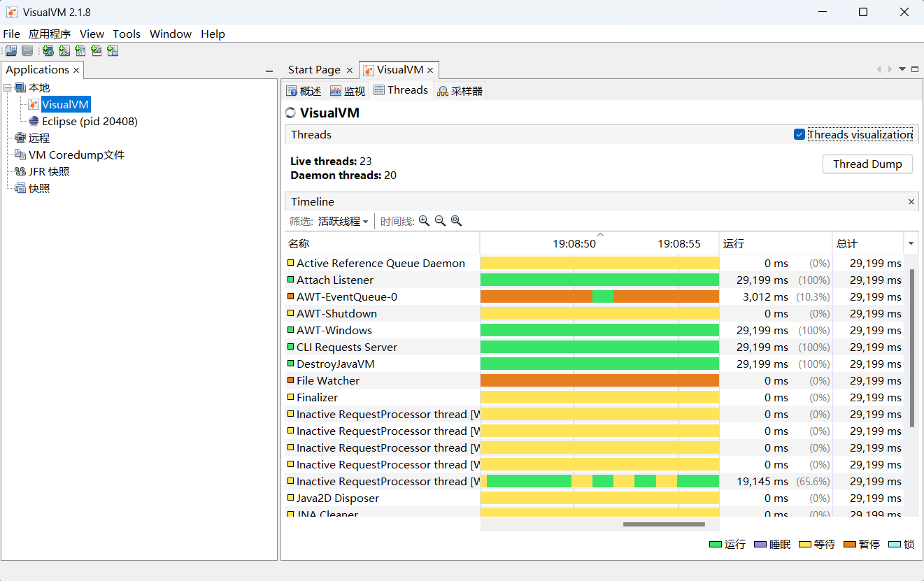This screenshot has height=581, width=924.
Task: Click the Thread Dump button
Action: tap(867, 164)
